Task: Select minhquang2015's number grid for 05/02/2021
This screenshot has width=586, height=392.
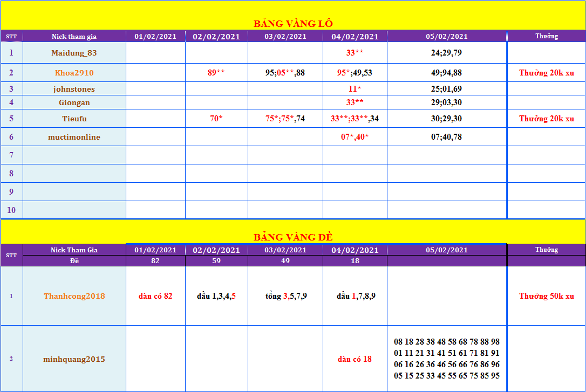Action: tap(447, 359)
